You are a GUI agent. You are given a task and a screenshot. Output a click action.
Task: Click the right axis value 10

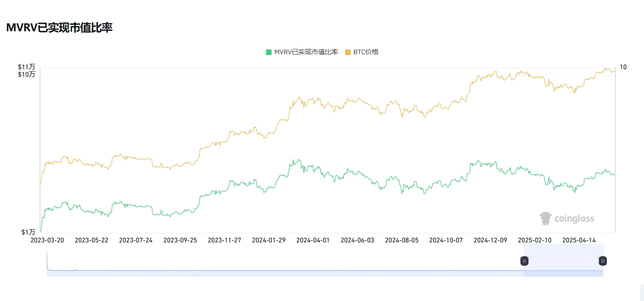click(623, 67)
